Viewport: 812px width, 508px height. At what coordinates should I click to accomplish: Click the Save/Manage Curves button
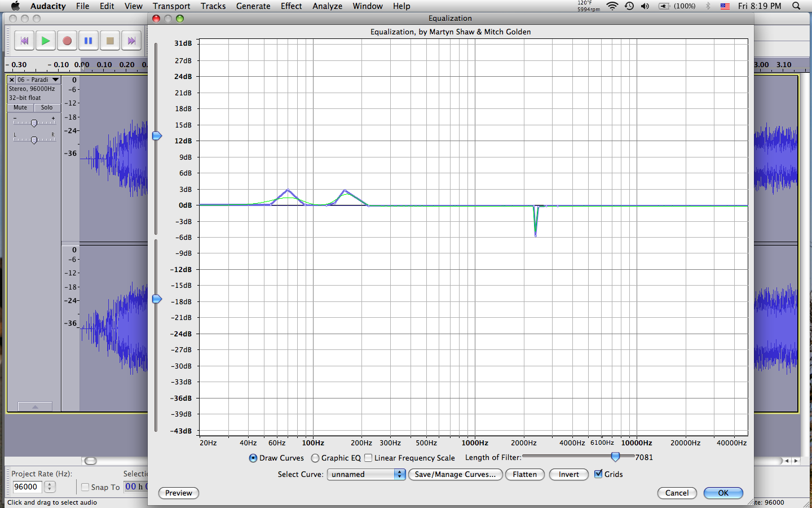pyautogui.click(x=455, y=475)
